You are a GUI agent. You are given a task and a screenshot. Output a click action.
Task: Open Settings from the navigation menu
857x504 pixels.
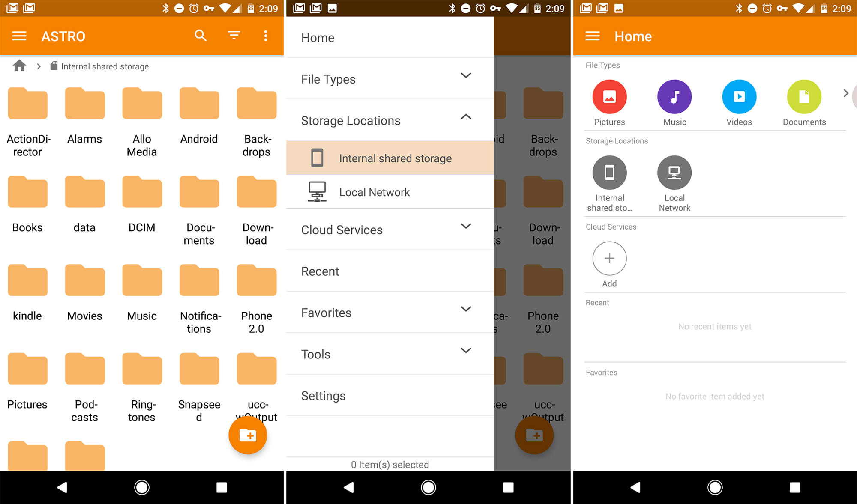[322, 395]
